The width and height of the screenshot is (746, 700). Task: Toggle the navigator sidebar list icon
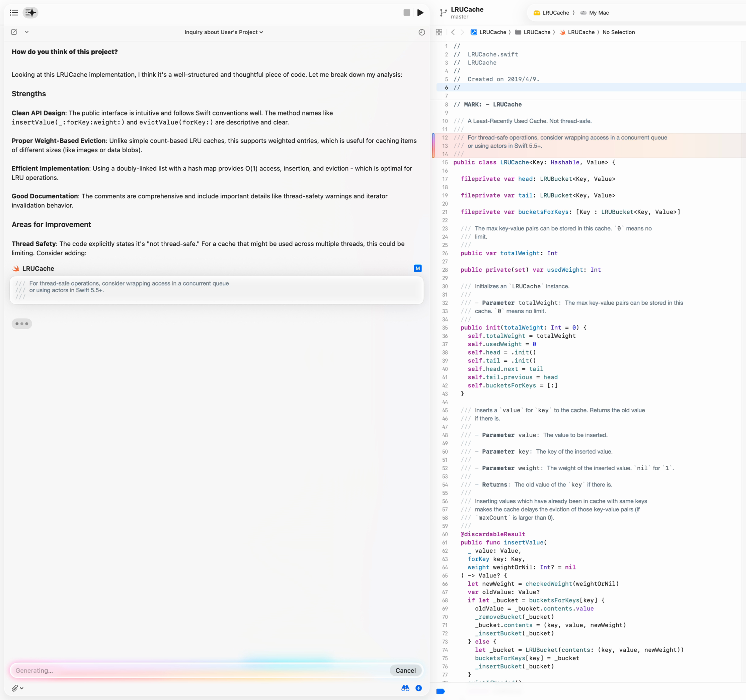pos(14,13)
